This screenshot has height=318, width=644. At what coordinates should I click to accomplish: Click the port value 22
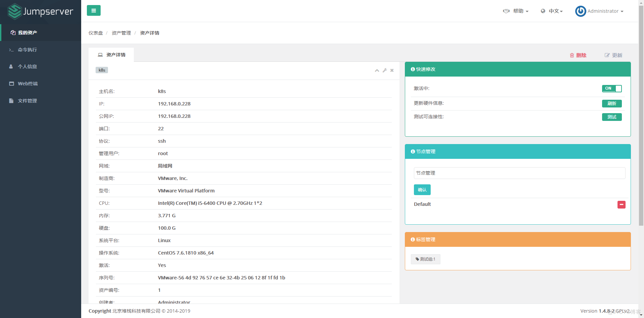tap(161, 129)
